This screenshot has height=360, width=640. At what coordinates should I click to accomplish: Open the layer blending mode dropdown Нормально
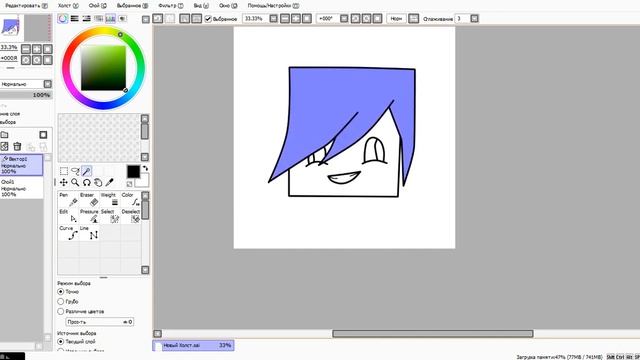click(48, 84)
